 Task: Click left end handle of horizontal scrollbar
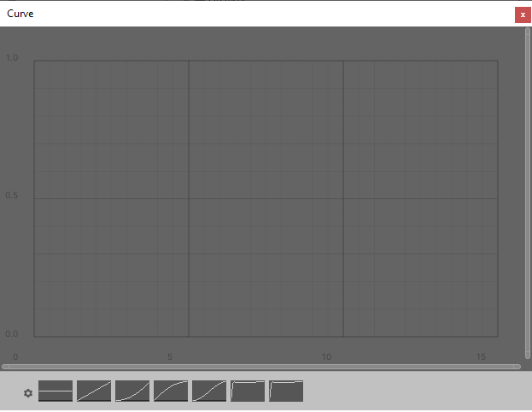[5, 367]
